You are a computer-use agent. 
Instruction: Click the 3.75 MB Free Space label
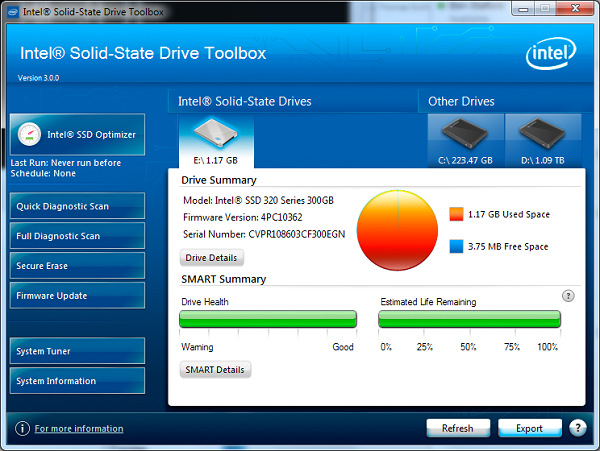[508, 246]
